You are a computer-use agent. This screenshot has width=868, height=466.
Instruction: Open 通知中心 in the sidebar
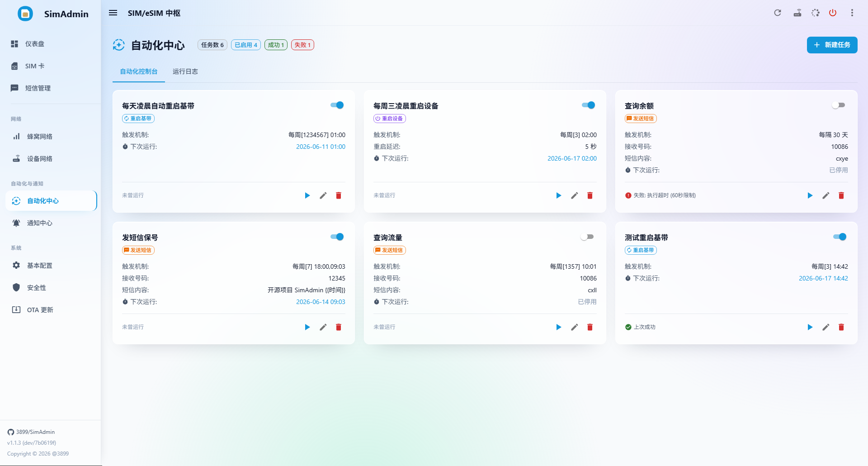[x=51, y=223]
